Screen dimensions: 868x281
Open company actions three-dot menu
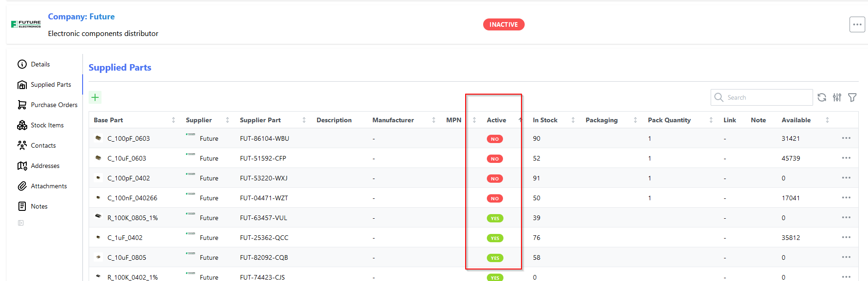point(857,24)
